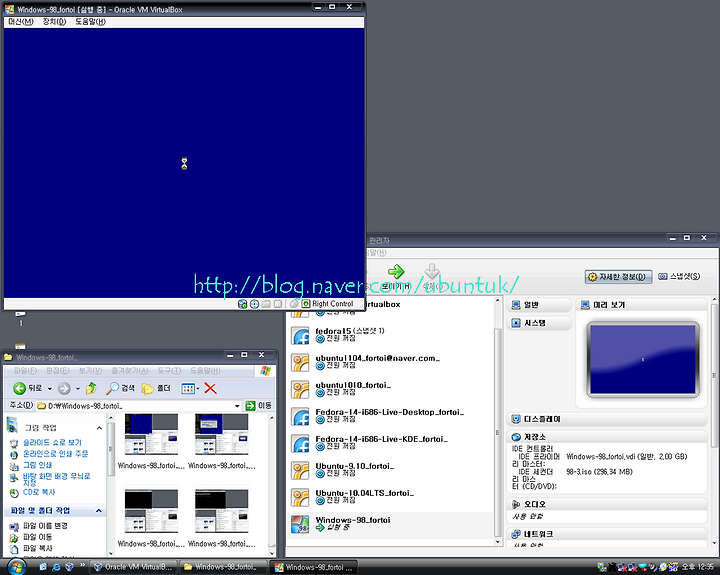Image resolution: width=720 pixels, height=575 pixels.
Task: Click the red X delete icon in Explorer
Action: pos(210,389)
